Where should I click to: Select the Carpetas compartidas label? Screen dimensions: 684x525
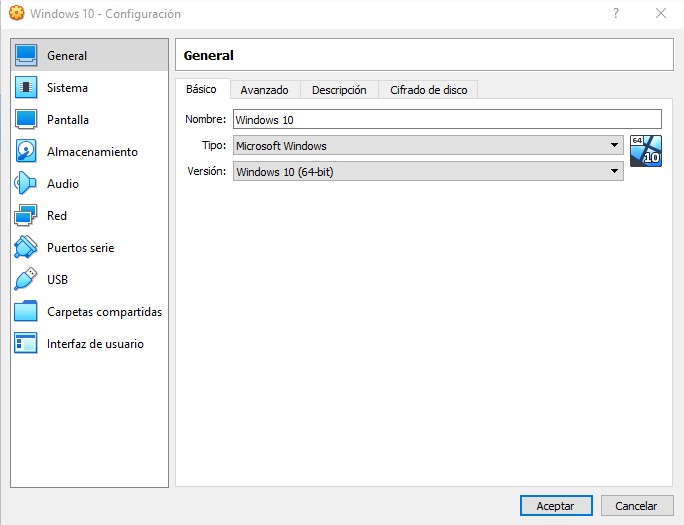tap(105, 312)
